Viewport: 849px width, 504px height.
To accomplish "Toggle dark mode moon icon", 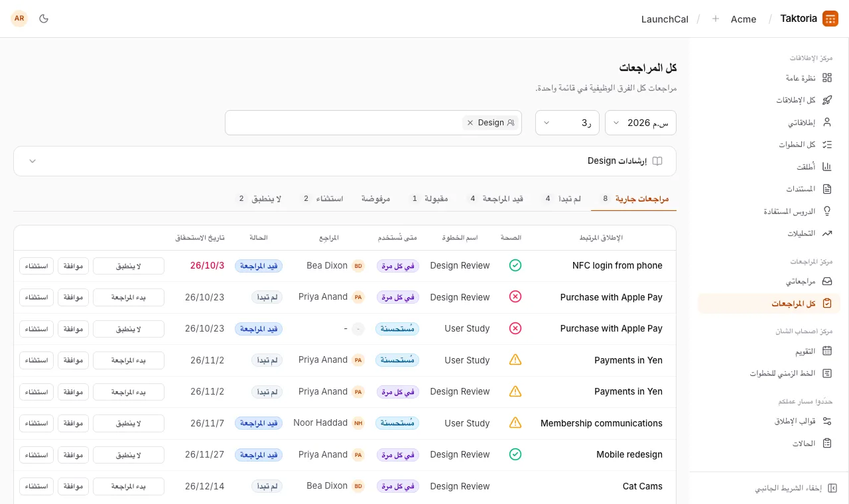I will (44, 19).
